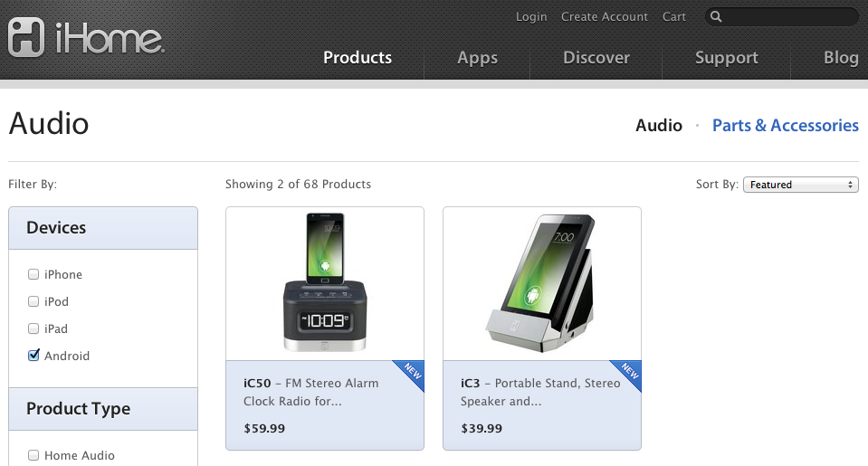Focus the search input field
Viewport: 868px width, 466px height.
point(789,16)
